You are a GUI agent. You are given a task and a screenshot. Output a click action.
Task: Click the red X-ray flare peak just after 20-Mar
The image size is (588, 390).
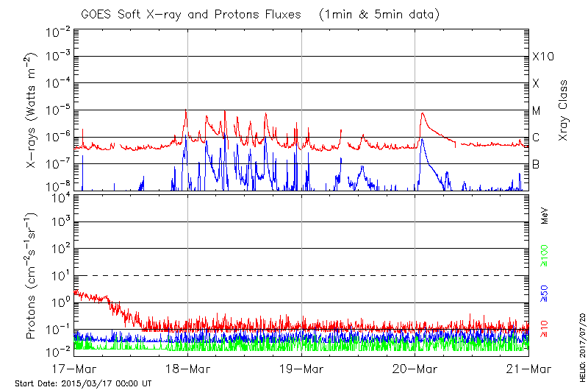pos(422,113)
